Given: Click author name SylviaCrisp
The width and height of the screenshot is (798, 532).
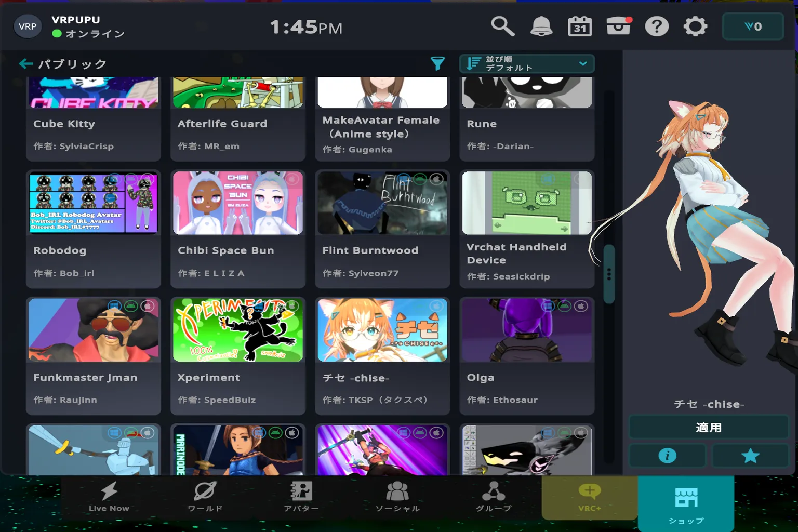Looking at the screenshot, I should coord(86,146).
